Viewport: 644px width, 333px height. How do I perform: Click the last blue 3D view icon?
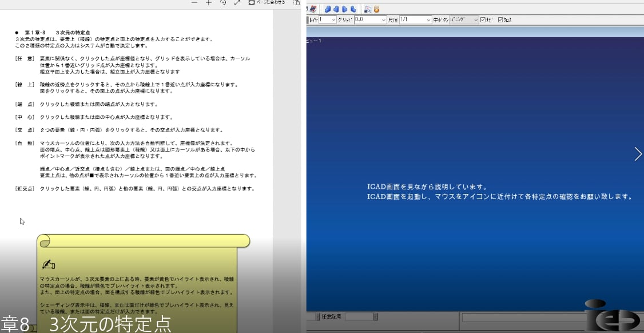[353, 9]
